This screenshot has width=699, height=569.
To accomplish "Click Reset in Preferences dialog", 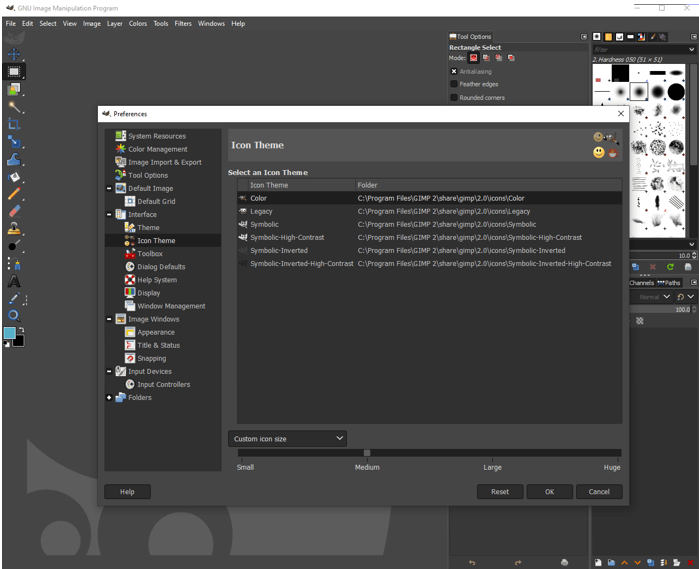I will tap(500, 492).
